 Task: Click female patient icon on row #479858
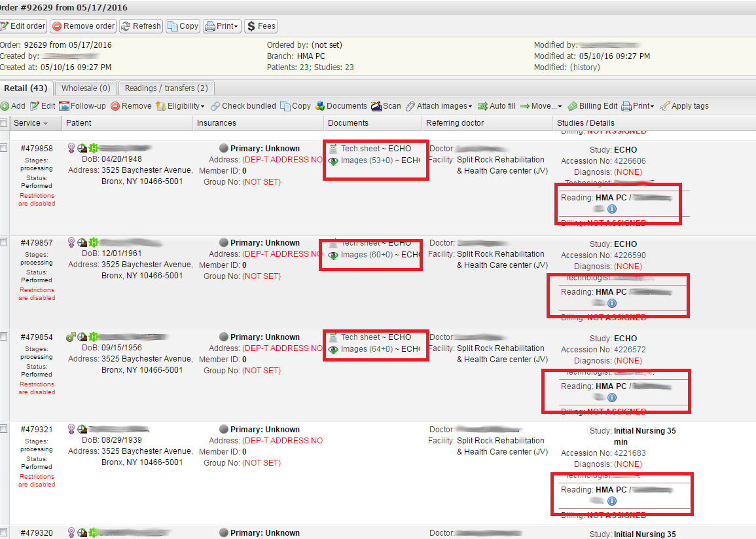pos(71,147)
